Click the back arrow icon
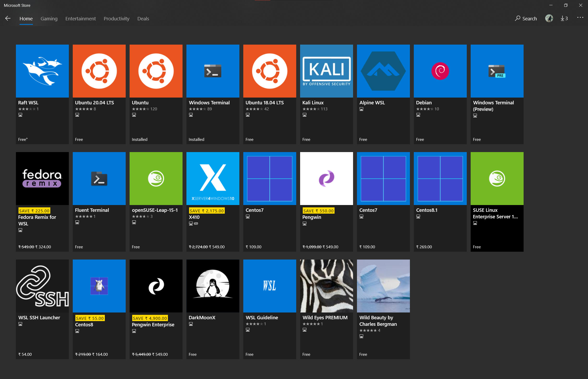The height and width of the screenshot is (379, 588). point(8,18)
